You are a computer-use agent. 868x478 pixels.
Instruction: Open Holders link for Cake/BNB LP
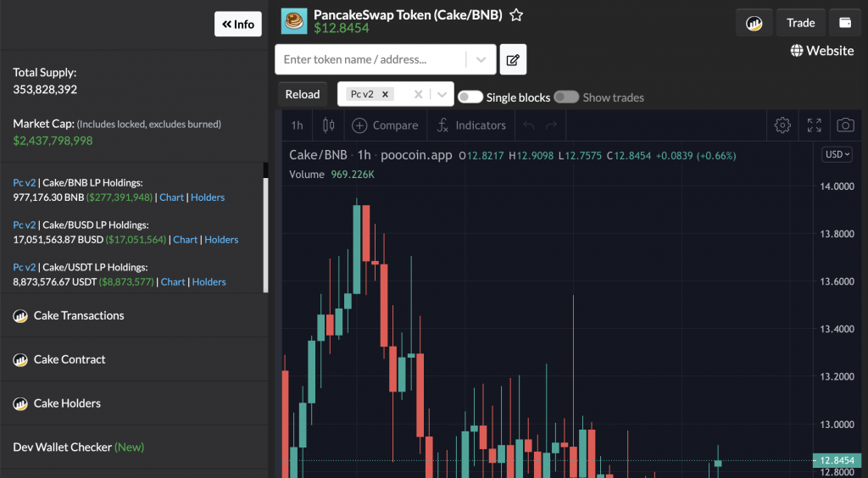pyautogui.click(x=208, y=197)
